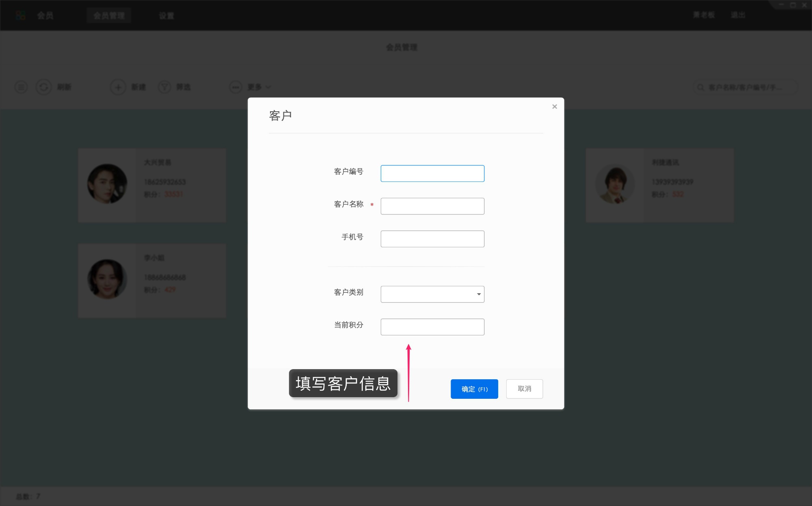Click the list view icon on toolbar
812x506 pixels.
tap(21, 87)
